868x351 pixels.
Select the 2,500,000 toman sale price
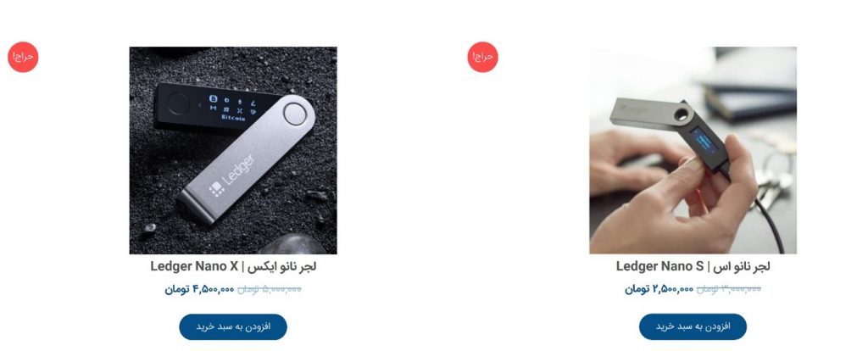pos(659,289)
